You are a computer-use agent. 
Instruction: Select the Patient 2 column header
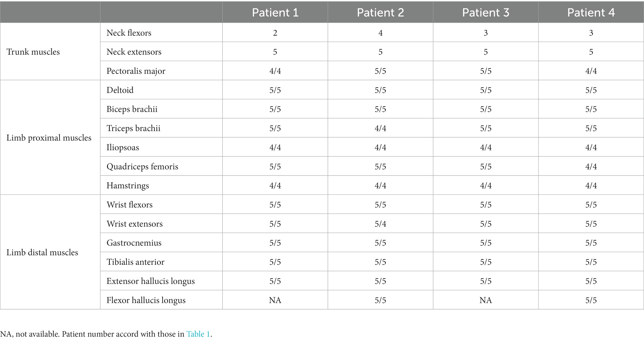380,12
